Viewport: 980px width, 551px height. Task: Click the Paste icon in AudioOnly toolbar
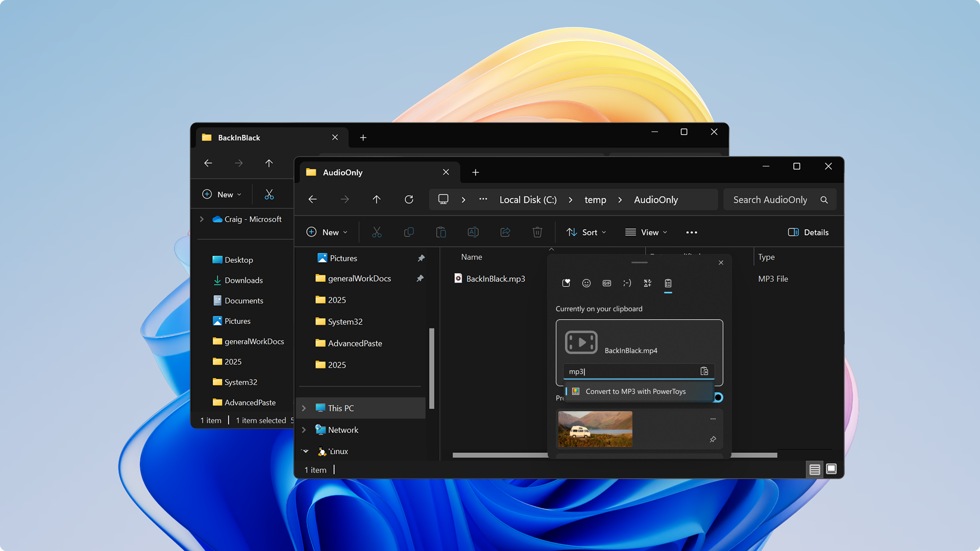point(441,232)
